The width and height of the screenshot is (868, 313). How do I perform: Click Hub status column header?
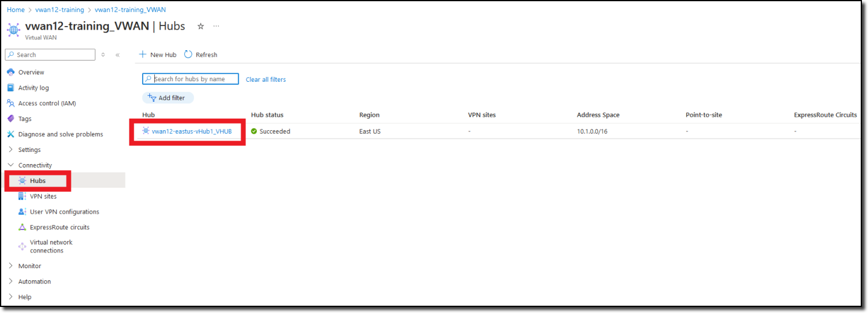pyautogui.click(x=267, y=115)
